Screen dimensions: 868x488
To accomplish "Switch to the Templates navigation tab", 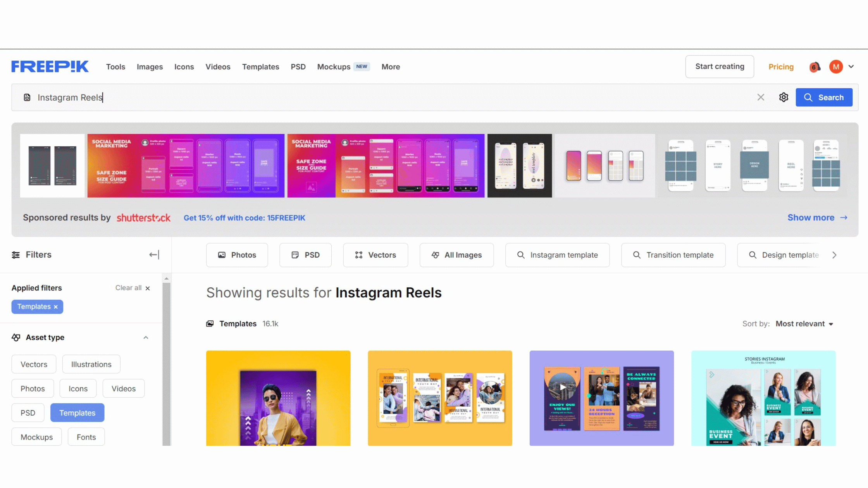I will click(260, 67).
